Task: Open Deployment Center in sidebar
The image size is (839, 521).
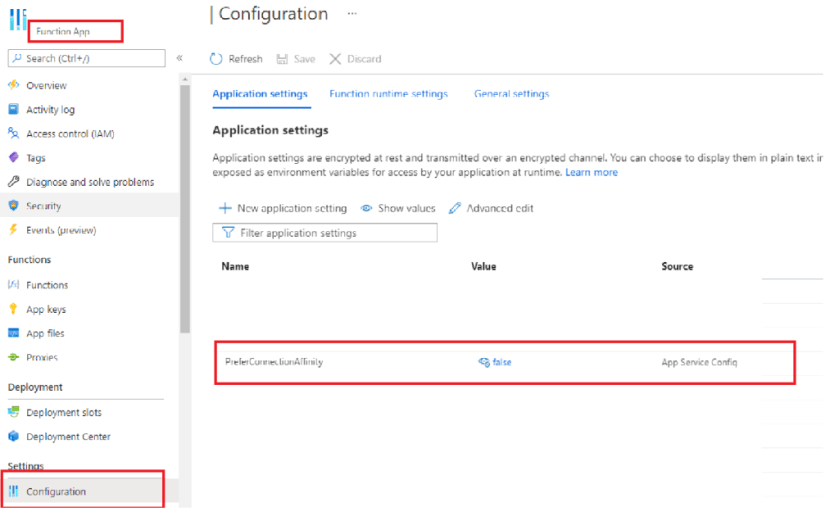Action: coord(68,437)
